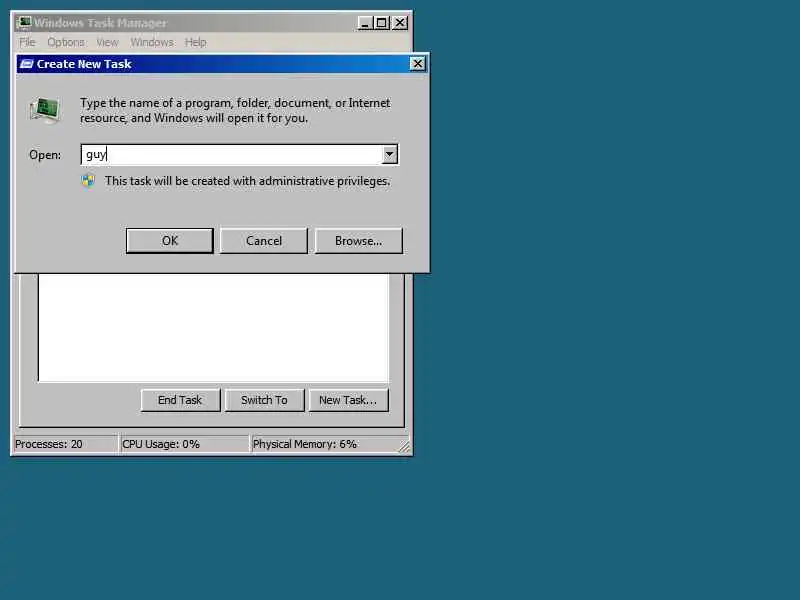The width and height of the screenshot is (800, 600).
Task: Click Switch To in Task Manager
Action: pos(264,400)
